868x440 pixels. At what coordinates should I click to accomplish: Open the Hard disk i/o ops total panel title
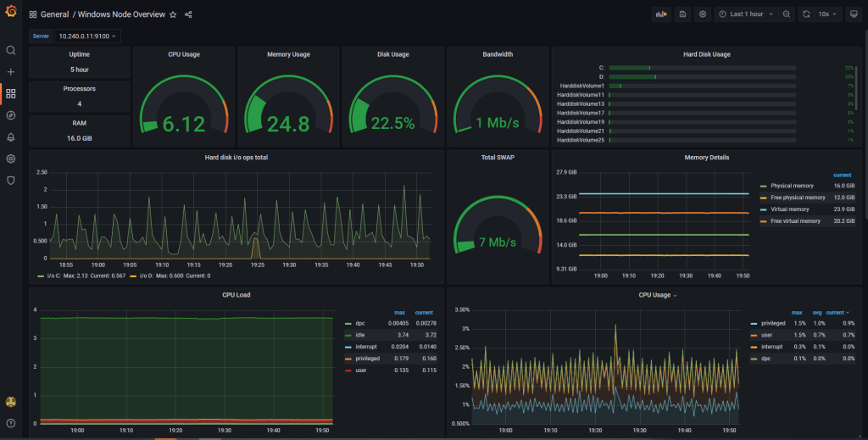pyautogui.click(x=236, y=158)
